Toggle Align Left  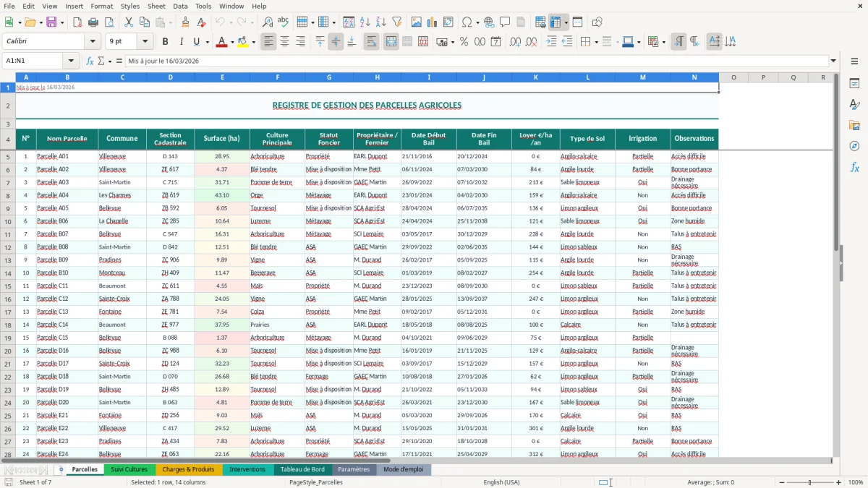268,42
